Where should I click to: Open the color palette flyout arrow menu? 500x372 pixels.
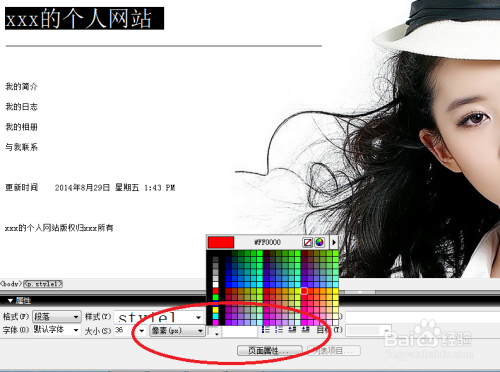[x=334, y=242]
